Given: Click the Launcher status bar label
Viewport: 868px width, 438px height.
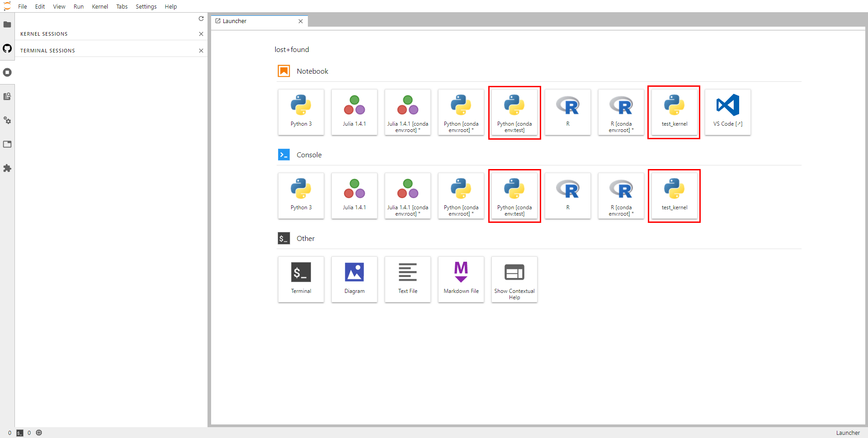Looking at the screenshot, I should [848, 433].
